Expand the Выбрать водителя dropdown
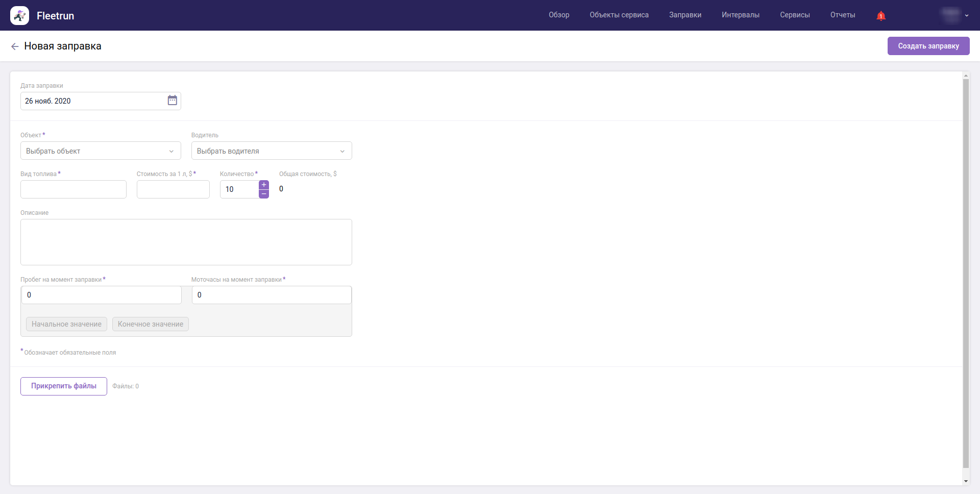The height and width of the screenshot is (494, 980). [x=272, y=151]
